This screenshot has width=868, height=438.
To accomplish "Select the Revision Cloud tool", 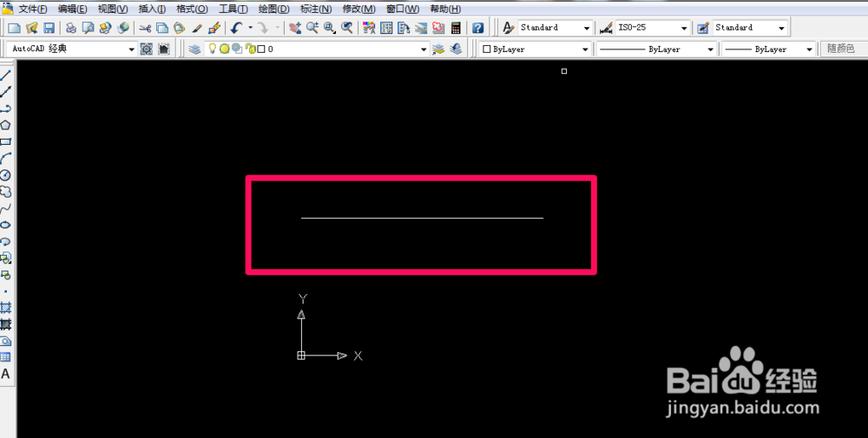I will [x=5, y=192].
